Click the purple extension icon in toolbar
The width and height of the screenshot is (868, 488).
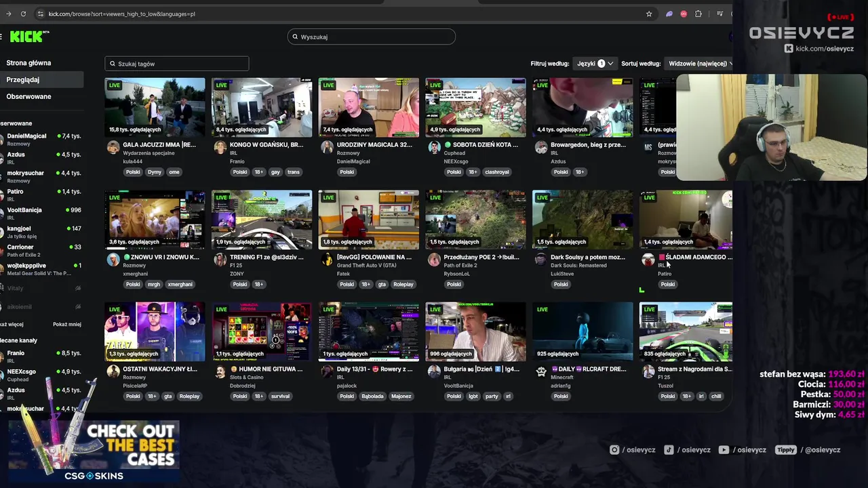(x=669, y=14)
